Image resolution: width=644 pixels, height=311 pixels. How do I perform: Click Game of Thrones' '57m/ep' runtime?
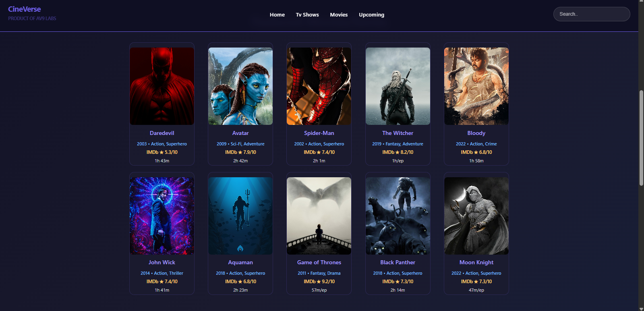pyautogui.click(x=319, y=290)
